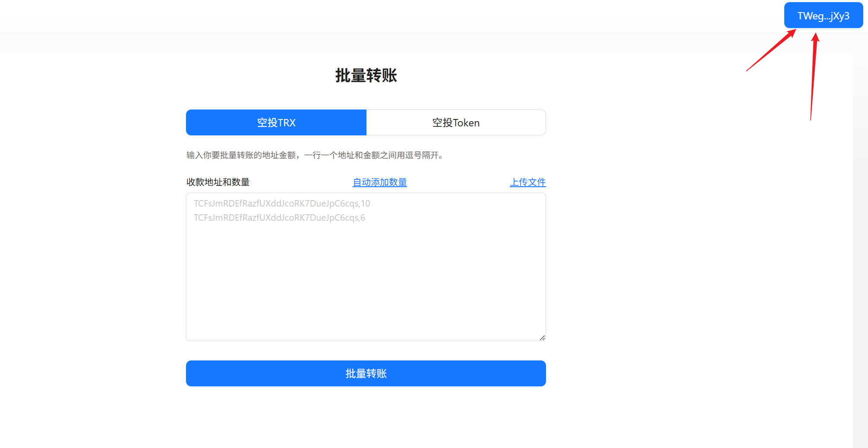Viewport: 868px width, 448px height.
Task: Click the 收款地址和数量 field label
Action: (x=218, y=182)
